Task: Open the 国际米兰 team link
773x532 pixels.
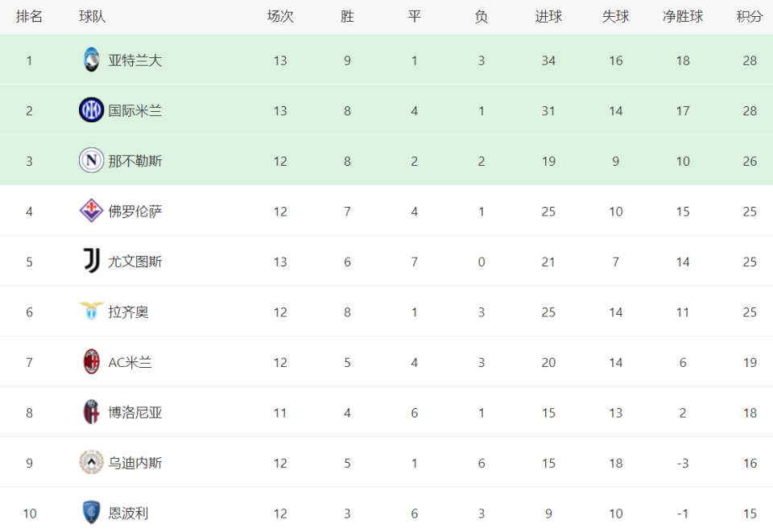Action: coord(135,111)
